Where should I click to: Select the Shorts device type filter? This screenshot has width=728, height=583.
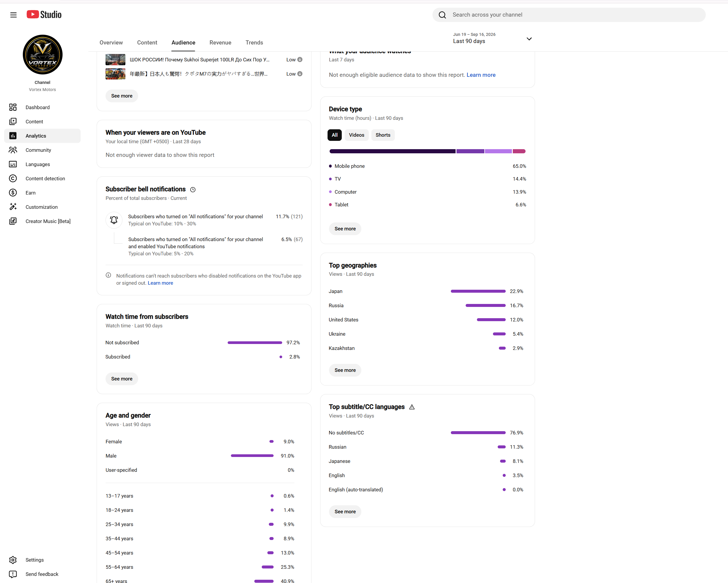383,135
